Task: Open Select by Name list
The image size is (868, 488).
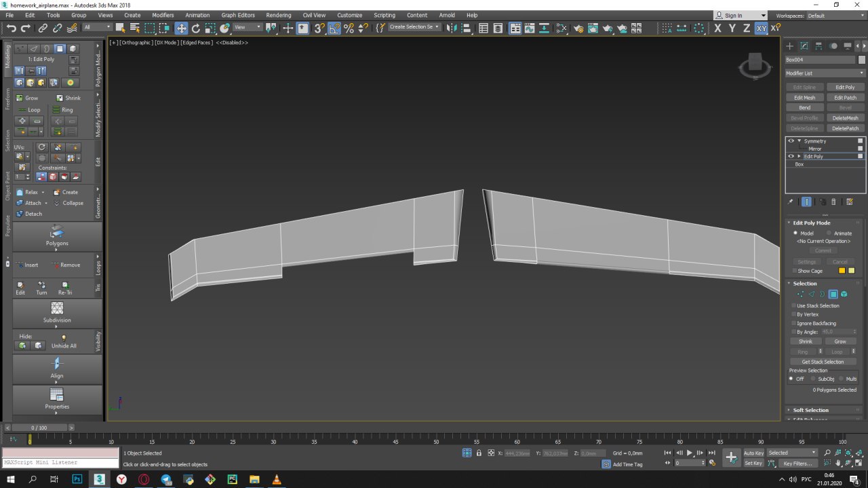Action: click(x=135, y=28)
